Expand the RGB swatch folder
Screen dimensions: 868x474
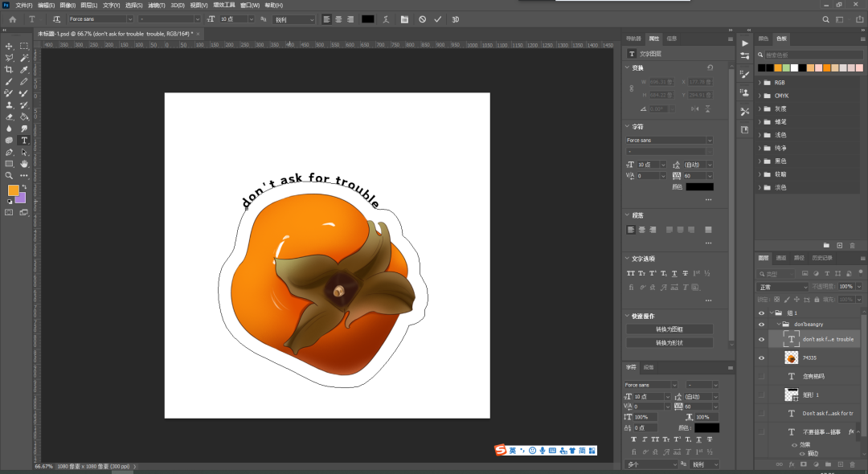[x=760, y=82]
